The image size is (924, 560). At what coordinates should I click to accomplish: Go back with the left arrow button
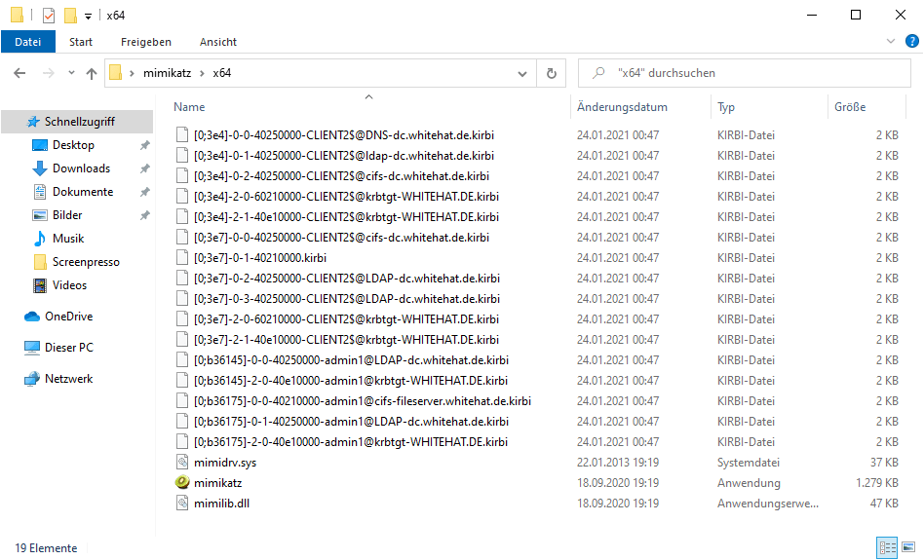20,73
